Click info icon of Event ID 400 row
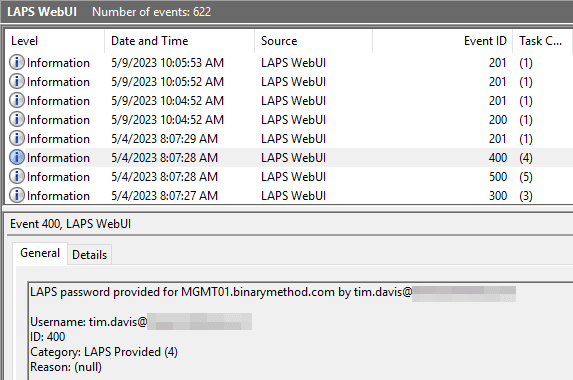This screenshot has width=573, height=380. (x=17, y=157)
